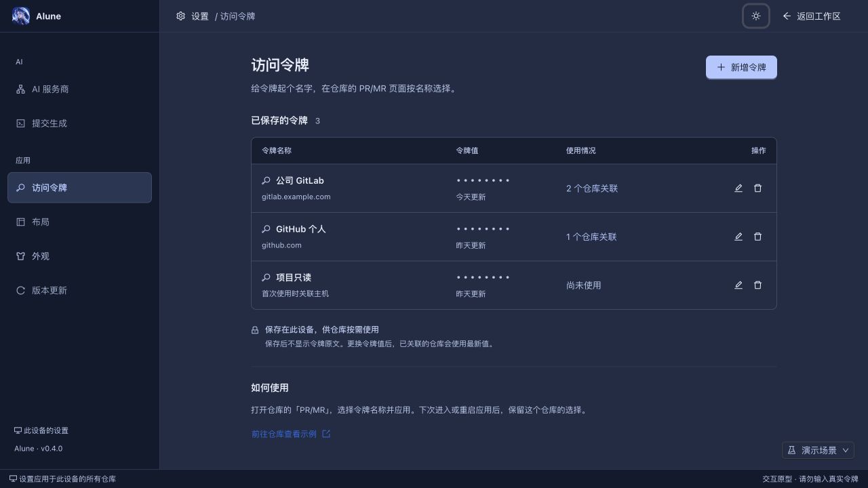Click the 项目只读 token name
The width and height of the screenshot is (868, 488).
click(x=294, y=278)
